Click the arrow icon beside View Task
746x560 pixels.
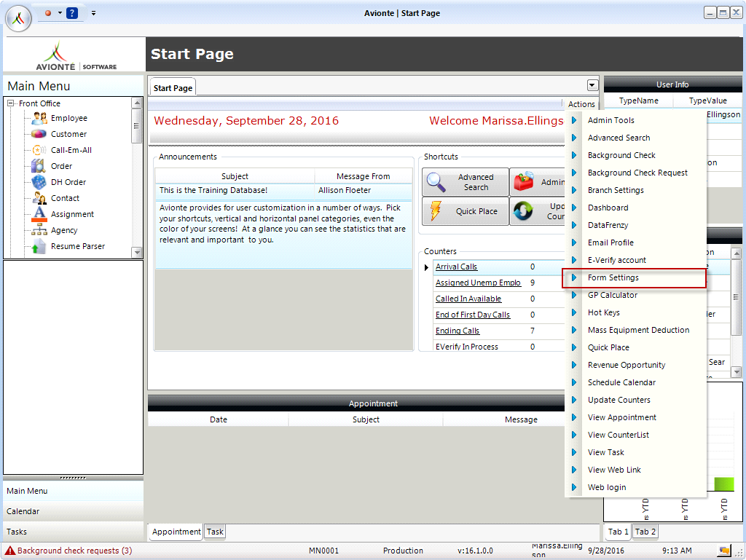pyautogui.click(x=574, y=452)
